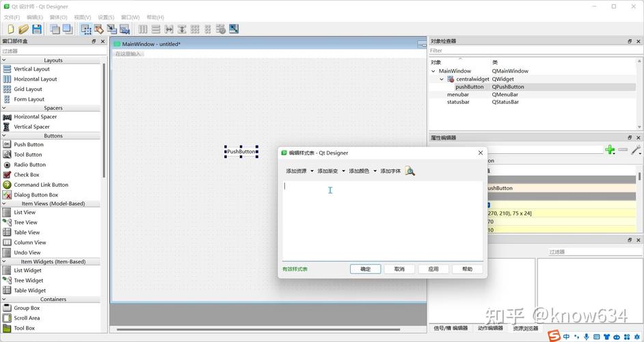This screenshot has height=342, width=644.
Task: Collapse the Layouts category in widget box
Action: click(4, 60)
